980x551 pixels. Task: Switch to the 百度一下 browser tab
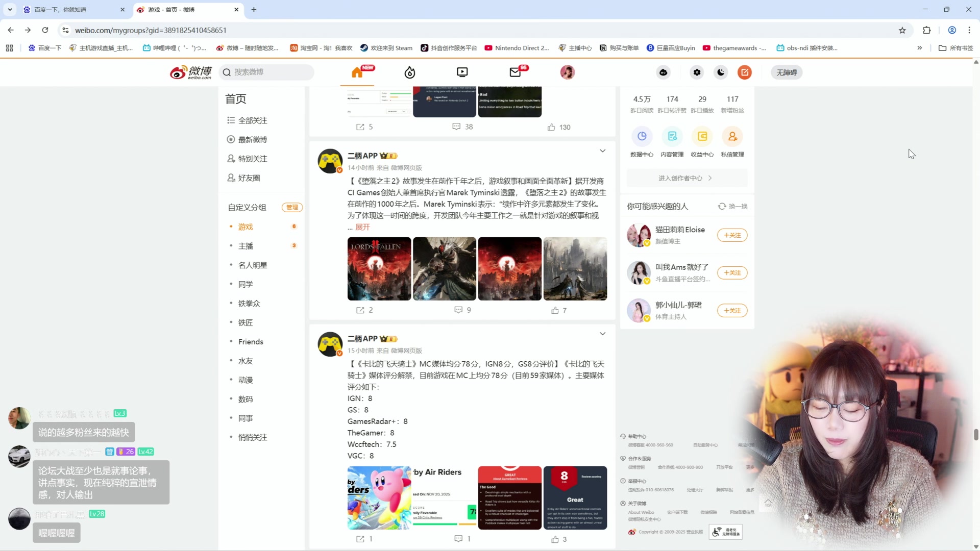[x=66, y=10]
